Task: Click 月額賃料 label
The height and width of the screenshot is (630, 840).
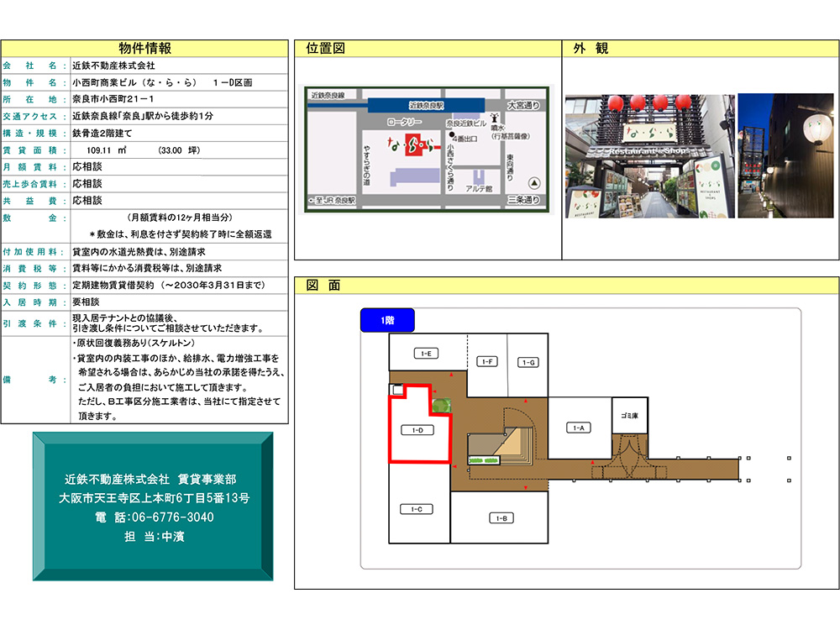Action: coord(29,166)
